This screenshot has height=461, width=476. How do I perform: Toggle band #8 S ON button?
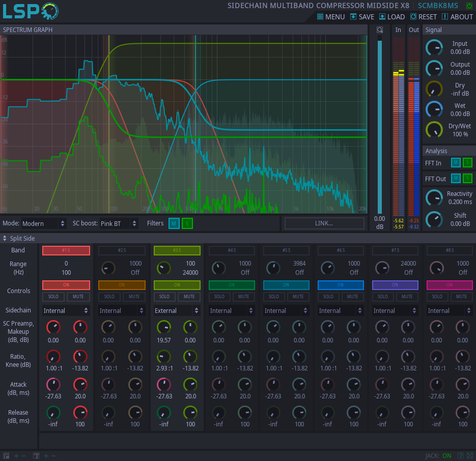[x=450, y=285]
